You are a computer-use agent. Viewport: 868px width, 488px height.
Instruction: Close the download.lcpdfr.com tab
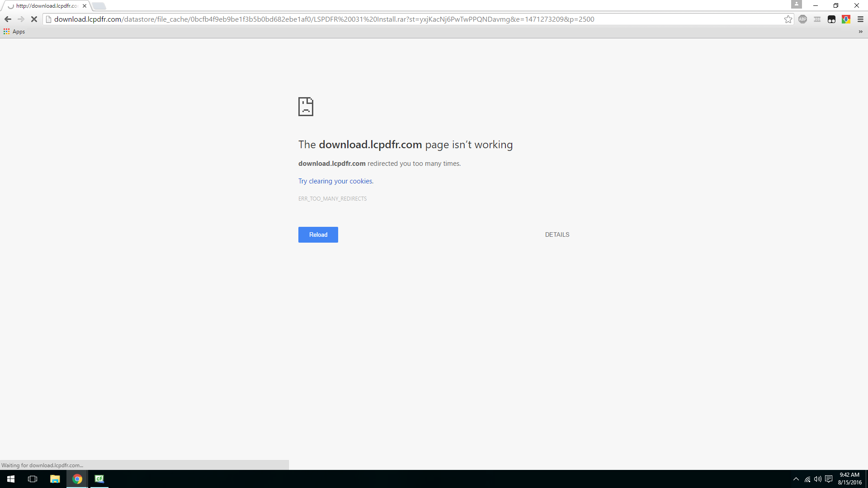point(85,6)
